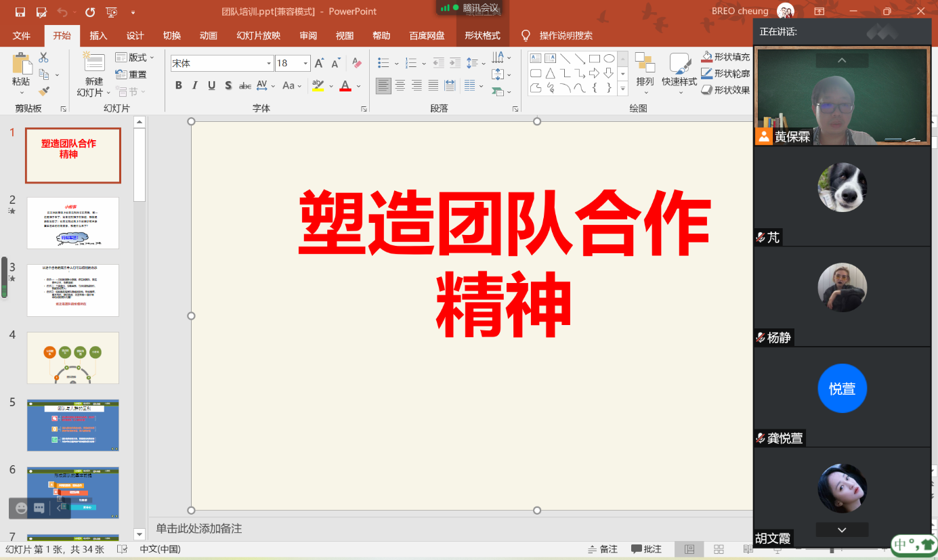Pick the triangle shape in the shapes gallery
The width and height of the screenshot is (938, 560).
point(550,73)
